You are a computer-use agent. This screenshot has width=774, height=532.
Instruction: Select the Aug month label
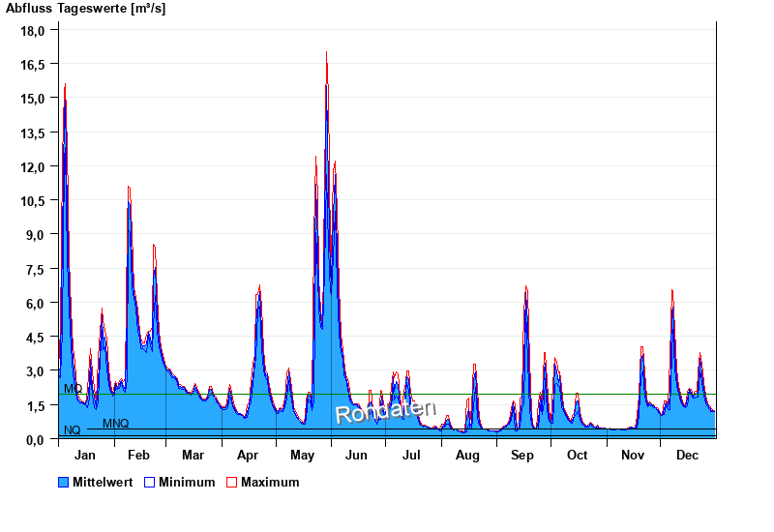tap(467, 455)
